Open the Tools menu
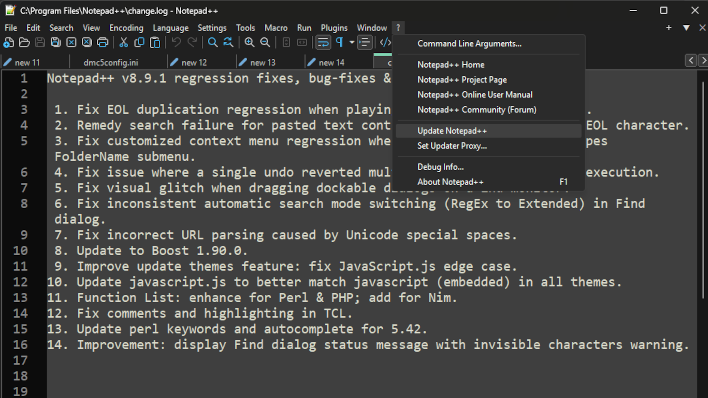Image resolution: width=708 pixels, height=398 pixels. click(246, 28)
